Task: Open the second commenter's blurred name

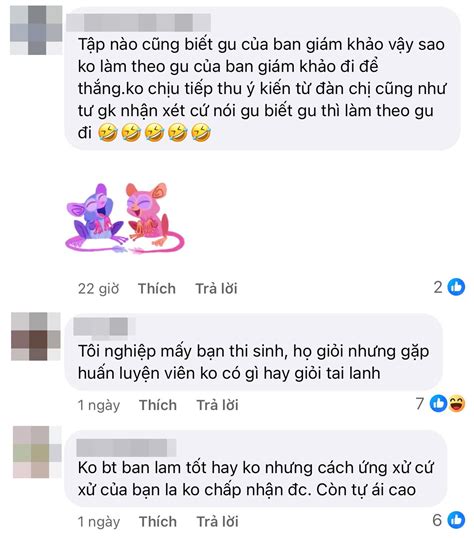Action: point(104,326)
